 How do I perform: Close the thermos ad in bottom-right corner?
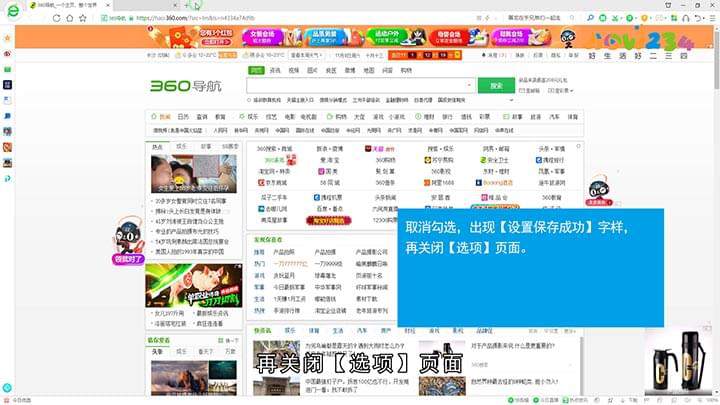[x=706, y=329]
